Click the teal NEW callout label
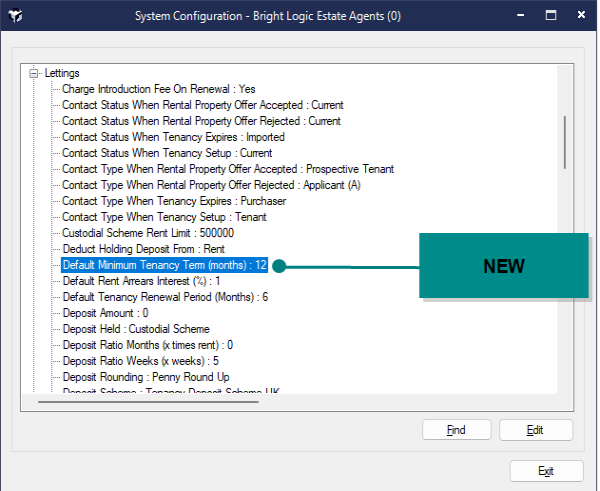The width and height of the screenshot is (600, 491). click(x=503, y=266)
